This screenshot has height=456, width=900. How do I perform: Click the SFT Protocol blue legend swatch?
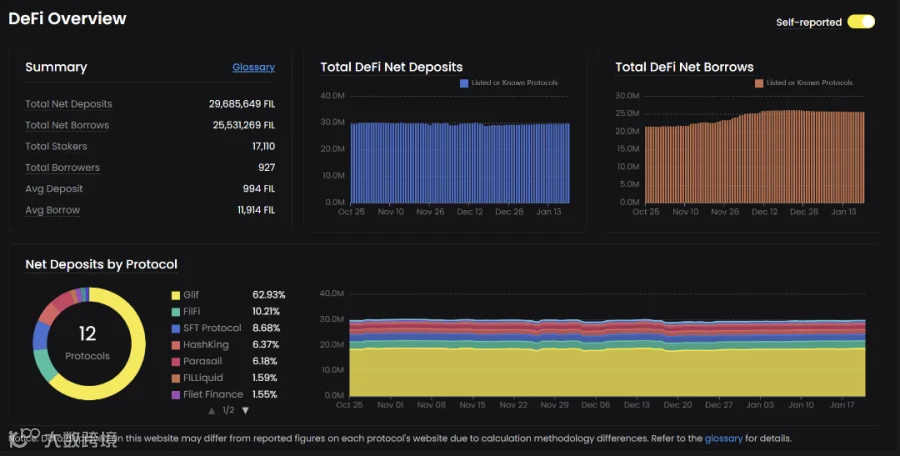point(176,329)
